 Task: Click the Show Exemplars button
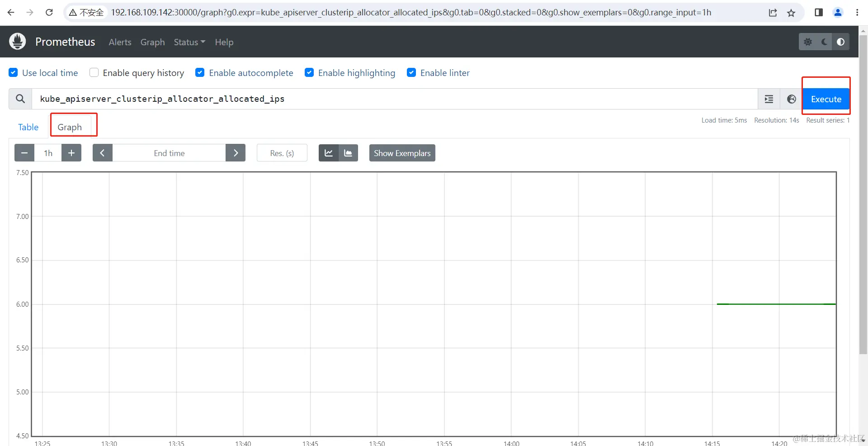(401, 153)
